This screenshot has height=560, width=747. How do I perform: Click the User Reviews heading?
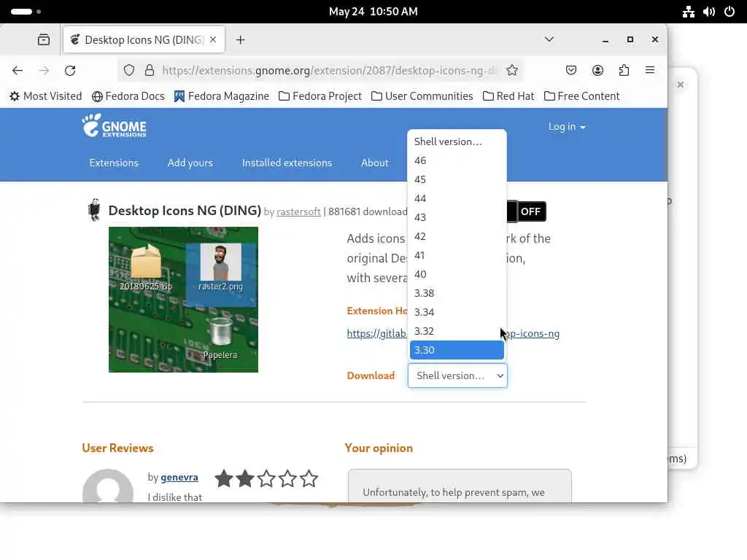click(117, 448)
